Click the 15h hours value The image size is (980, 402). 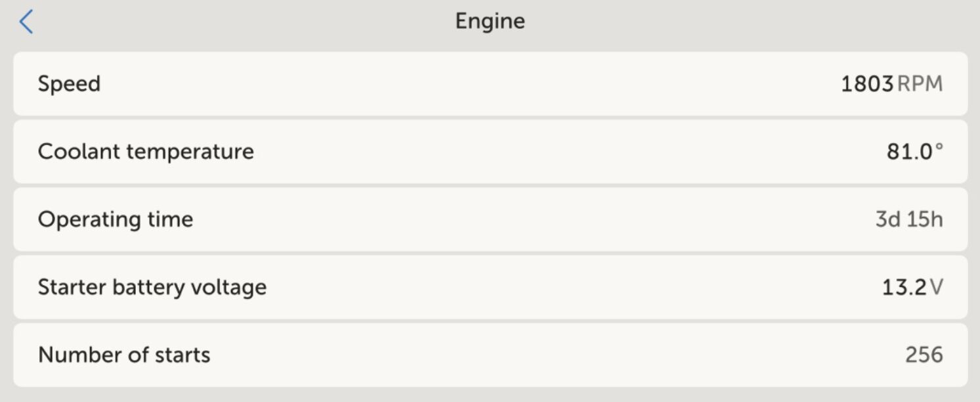point(925,219)
